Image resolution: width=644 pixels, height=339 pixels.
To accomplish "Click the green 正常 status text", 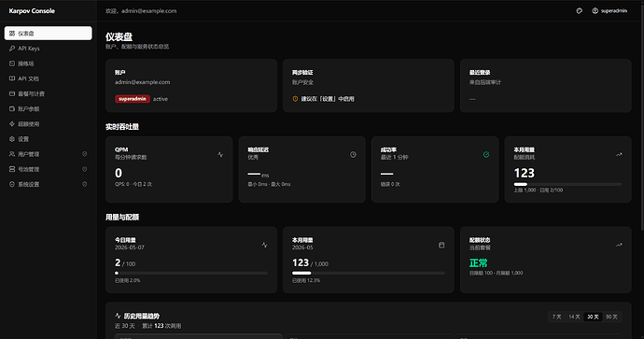I will click(479, 263).
